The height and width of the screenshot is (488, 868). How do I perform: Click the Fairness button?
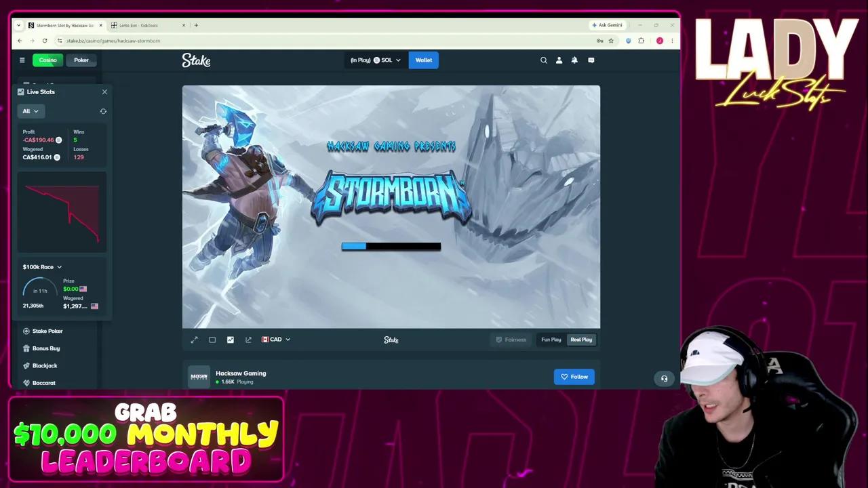(511, 340)
